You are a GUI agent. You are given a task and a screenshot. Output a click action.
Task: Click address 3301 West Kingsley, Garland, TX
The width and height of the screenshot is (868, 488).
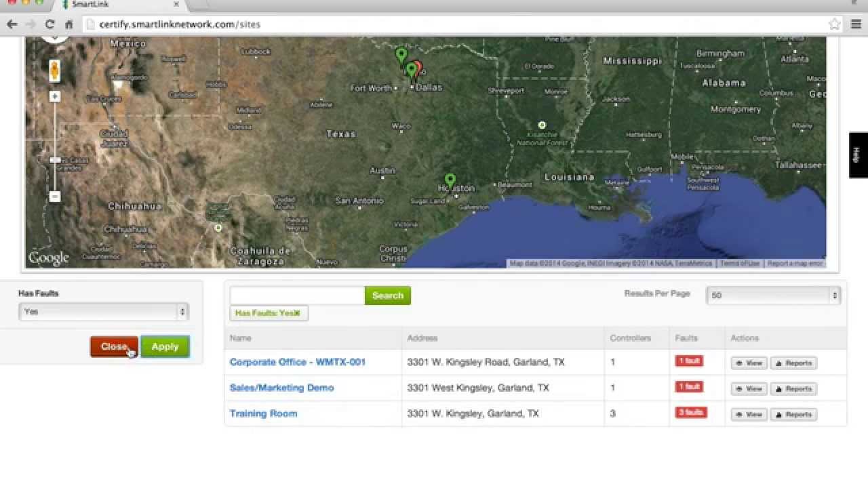(x=478, y=388)
